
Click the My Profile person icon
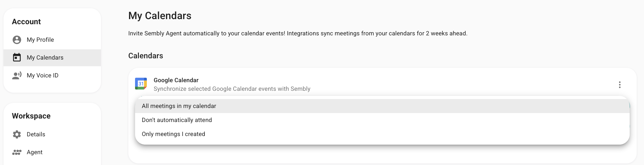[17, 40]
